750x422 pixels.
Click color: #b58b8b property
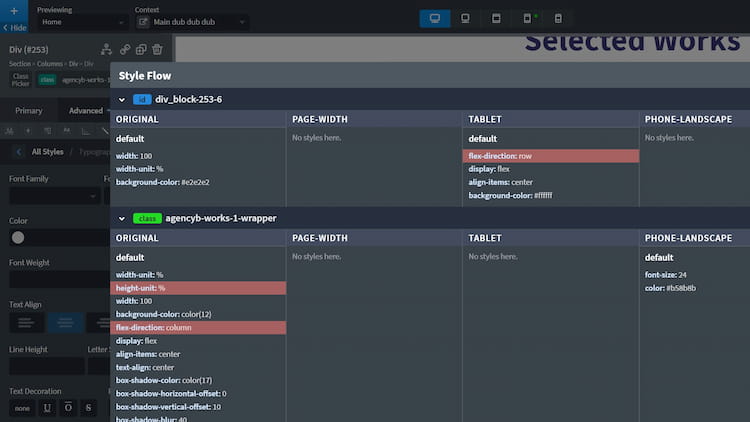tap(670, 288)
